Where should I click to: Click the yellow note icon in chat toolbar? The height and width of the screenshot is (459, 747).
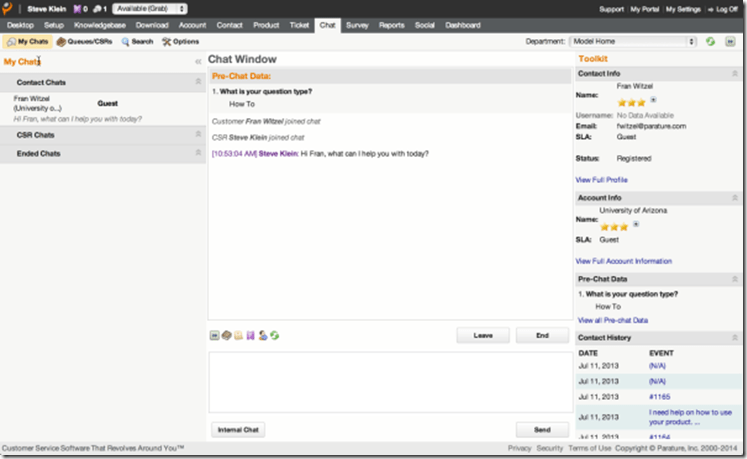[238, 335]
